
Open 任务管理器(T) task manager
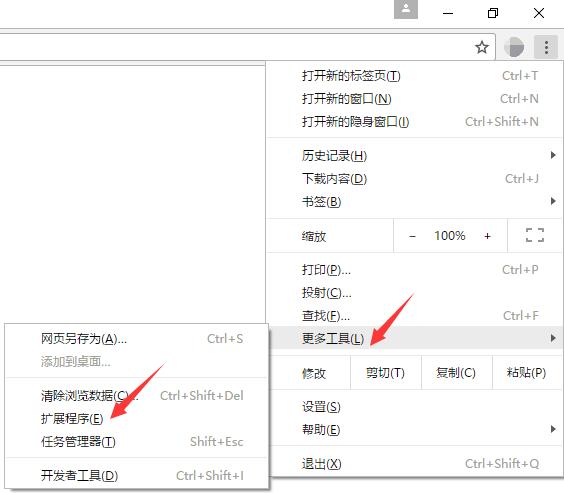tap(137, 442)
